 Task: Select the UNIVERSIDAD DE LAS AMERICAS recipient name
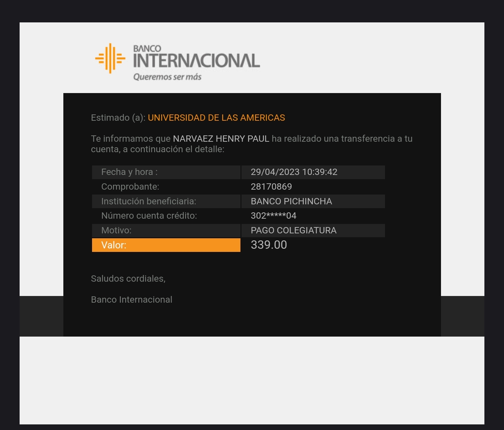(x=216, y=118)
